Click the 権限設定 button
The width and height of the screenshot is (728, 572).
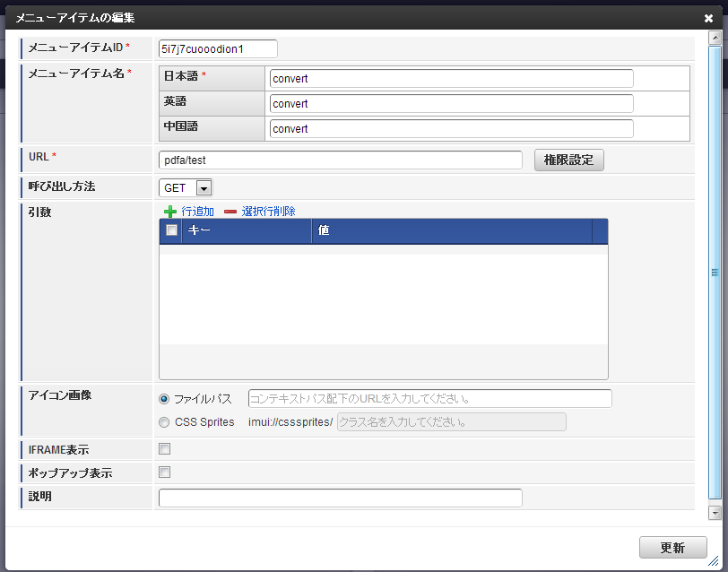[568, 160]
